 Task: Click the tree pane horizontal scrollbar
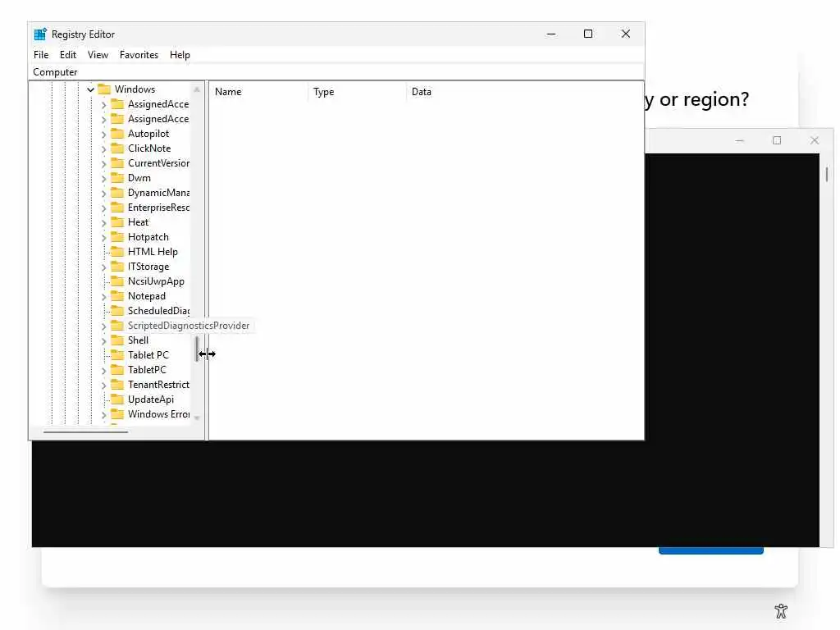[x=85, y=431]
